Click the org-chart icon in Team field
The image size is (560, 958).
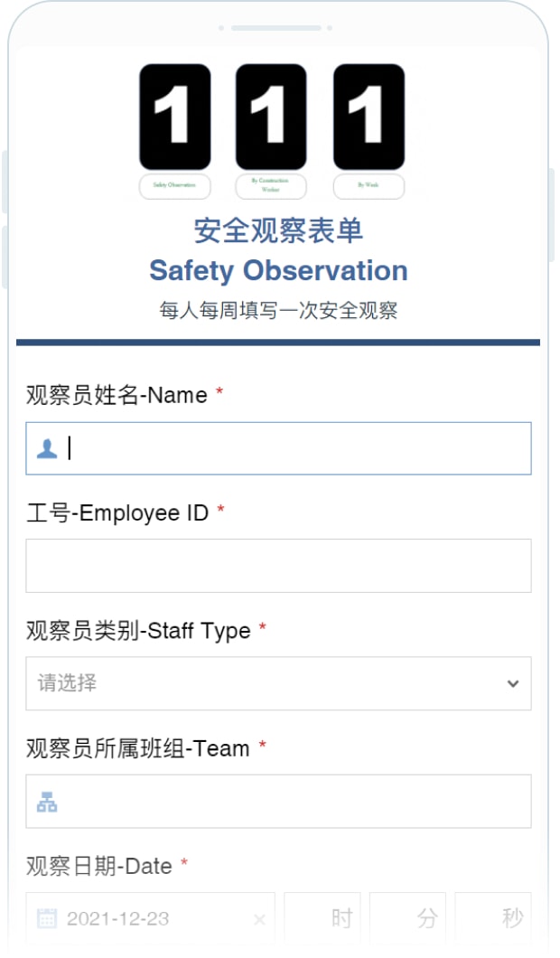point(47,802)
